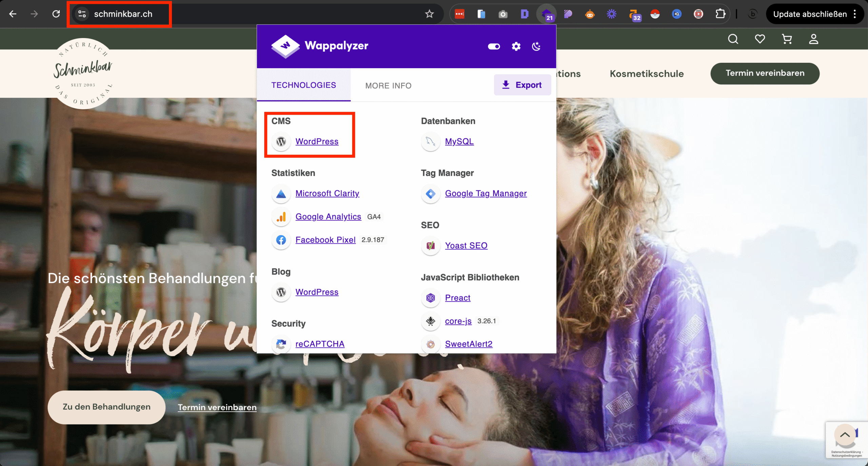Click the Wappalyzer logo
Screen dimensions: 868x466
point(319,46)
